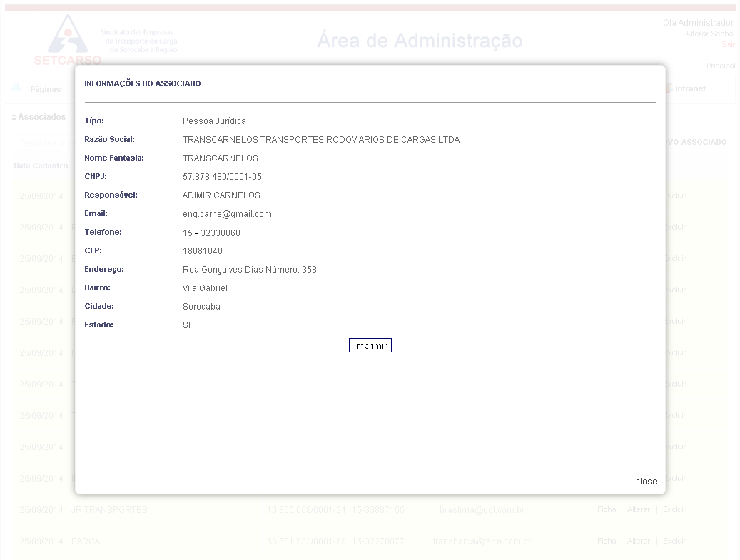The height and width of the screenshot is (560, 740).
Task: Open Alterar Senha in background page
Action: pyautogui.click(x=709, y=34)
